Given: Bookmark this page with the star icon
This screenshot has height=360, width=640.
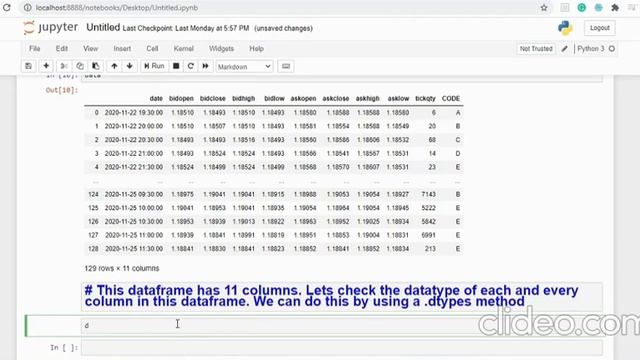Looking at the screenshot, I should (544, 8).
